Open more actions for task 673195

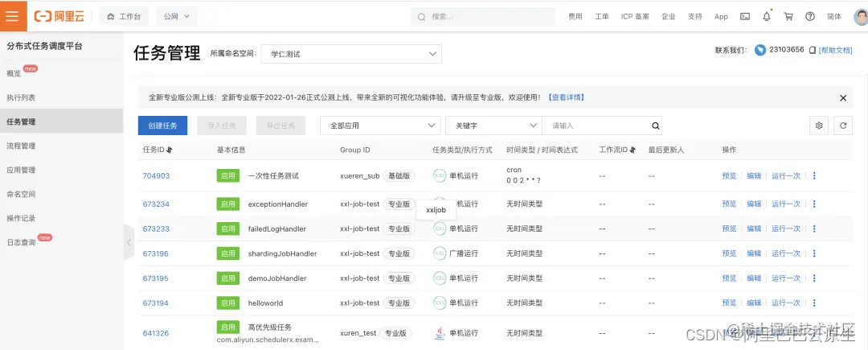pyautogui.click(x=813, y=278)
